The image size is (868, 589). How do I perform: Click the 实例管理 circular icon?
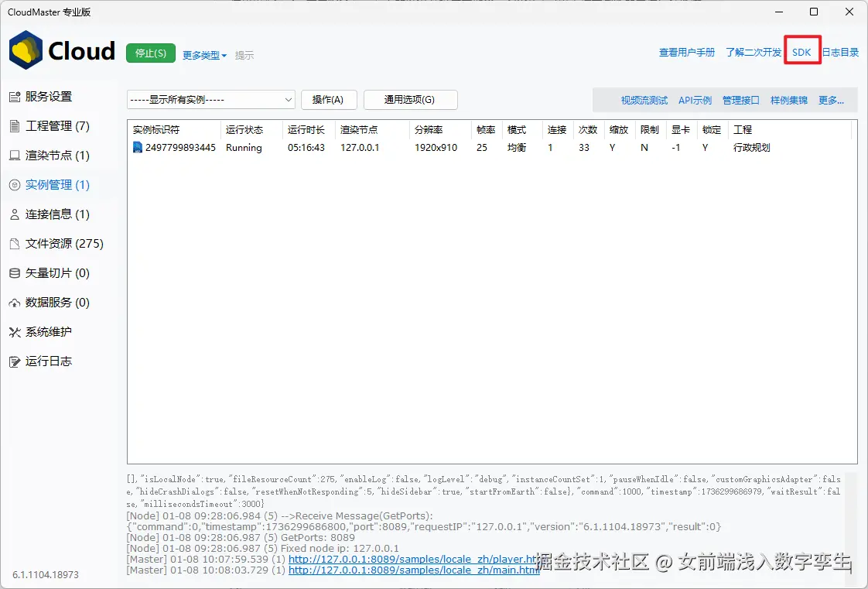(x=15, y=185)
